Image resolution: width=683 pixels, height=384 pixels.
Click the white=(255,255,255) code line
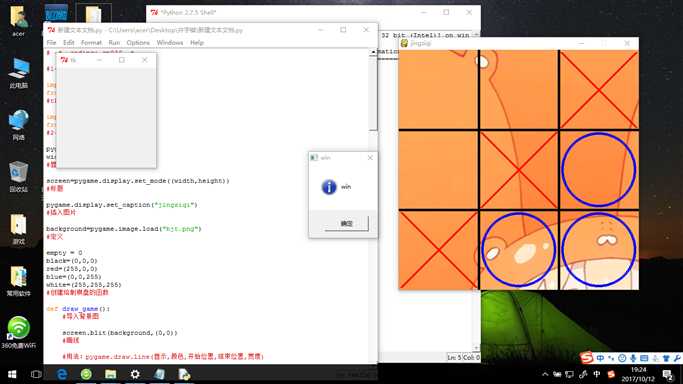click(x=84, y=285)
